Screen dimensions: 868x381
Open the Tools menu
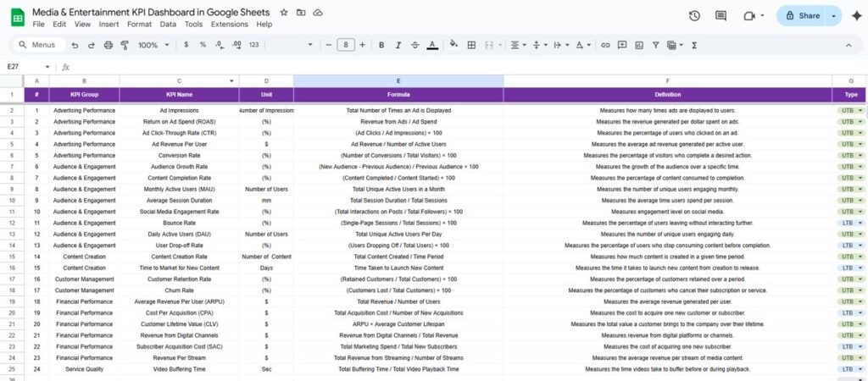pos(194,25)
